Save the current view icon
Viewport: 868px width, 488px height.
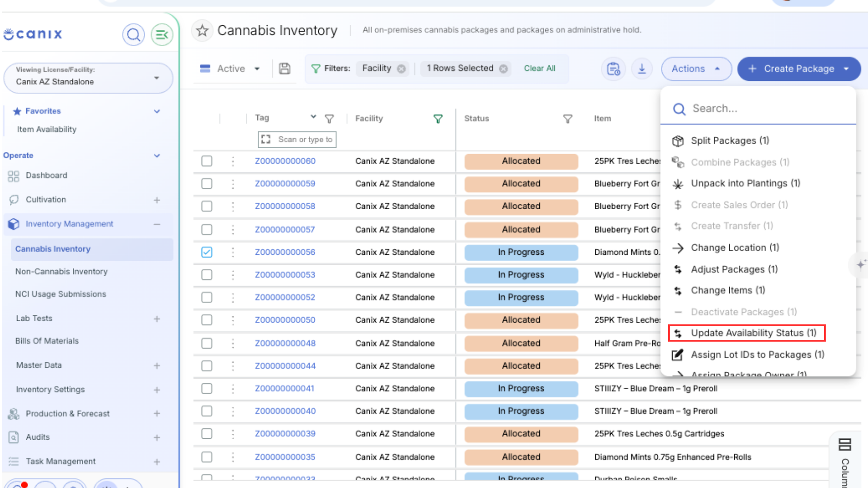click(284, 69)
